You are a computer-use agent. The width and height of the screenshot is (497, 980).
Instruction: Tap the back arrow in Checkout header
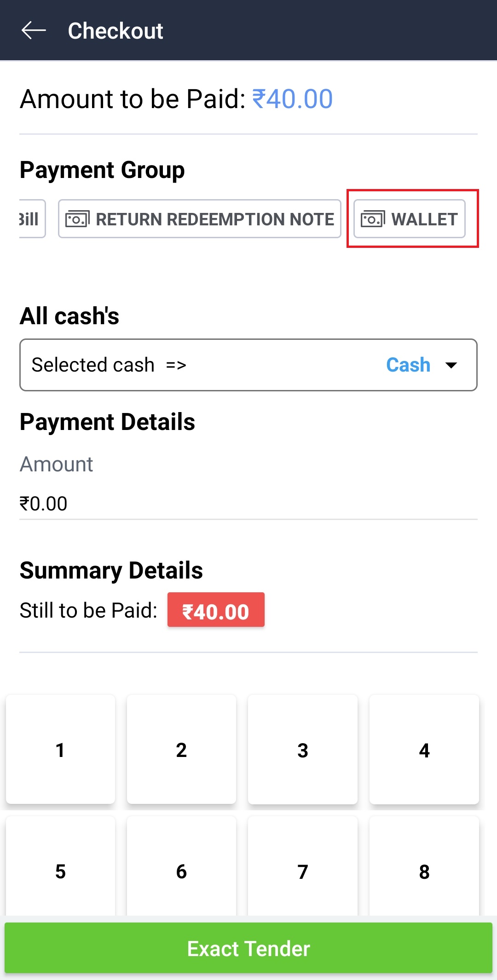(x=34, y=31)
